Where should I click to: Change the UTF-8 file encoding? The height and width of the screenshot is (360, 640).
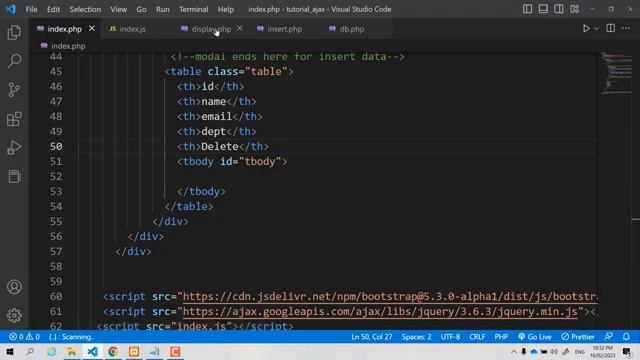(x=450, y=337)
